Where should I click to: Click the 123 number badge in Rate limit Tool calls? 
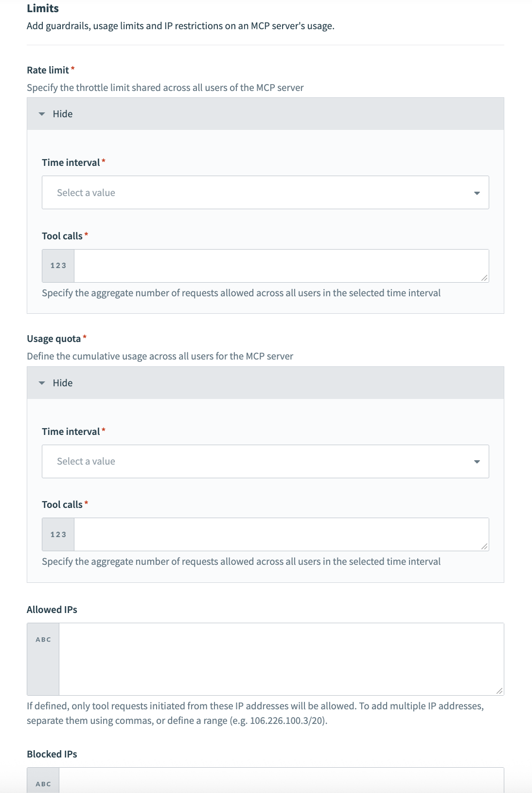tap(58, 266)
